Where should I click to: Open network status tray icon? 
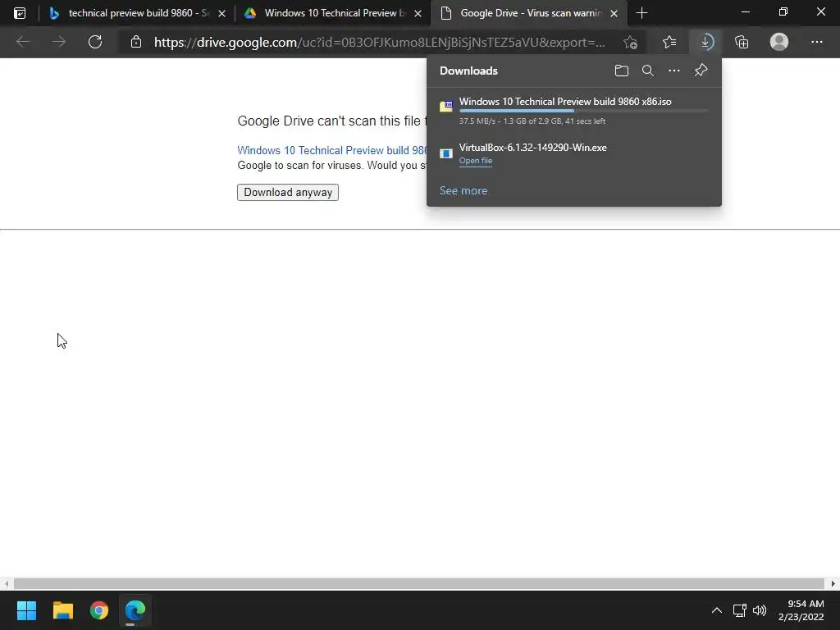tap(740, 610)
